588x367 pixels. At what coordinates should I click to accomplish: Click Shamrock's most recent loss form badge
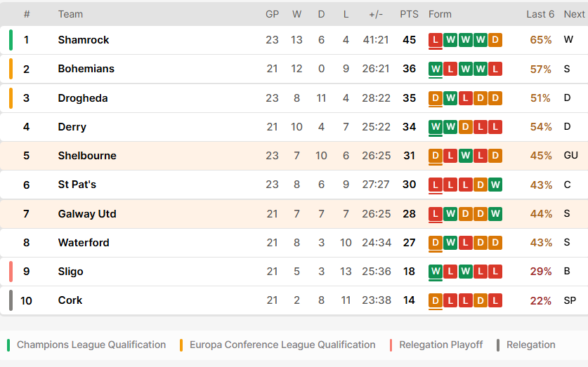[436, 40]
